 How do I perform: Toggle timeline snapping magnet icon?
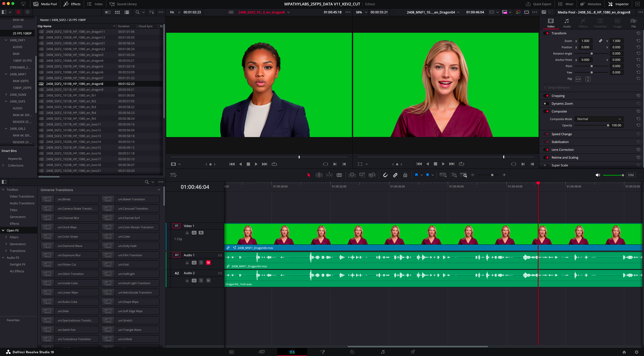385,175
